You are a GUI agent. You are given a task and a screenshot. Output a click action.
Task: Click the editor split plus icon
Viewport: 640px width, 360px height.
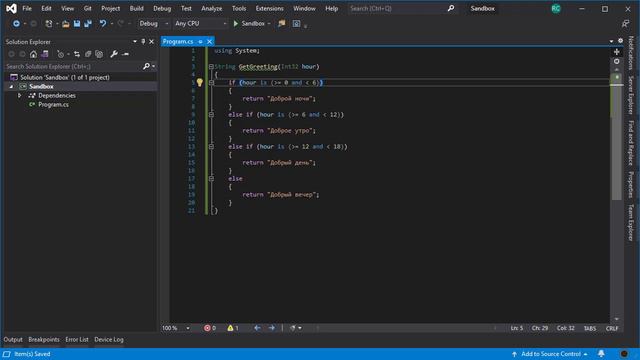[x=617, y=52]
